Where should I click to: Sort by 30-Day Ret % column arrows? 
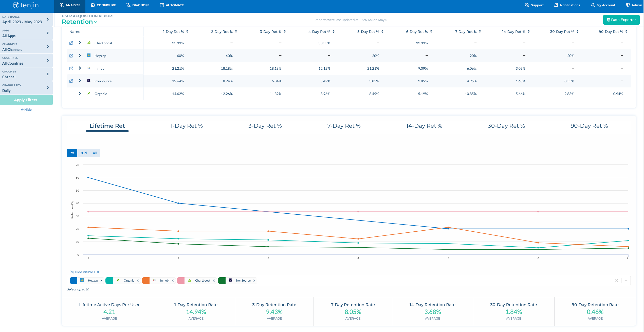click(577, 32)
